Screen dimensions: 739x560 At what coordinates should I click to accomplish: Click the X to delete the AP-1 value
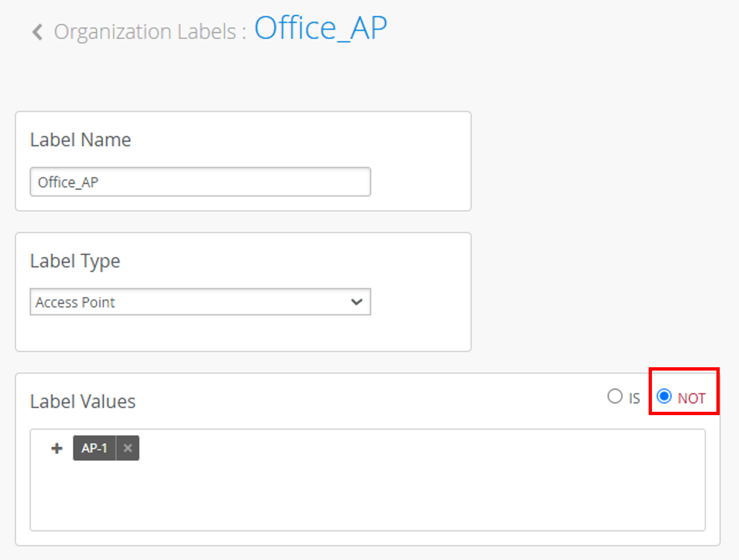pos(128,448)
